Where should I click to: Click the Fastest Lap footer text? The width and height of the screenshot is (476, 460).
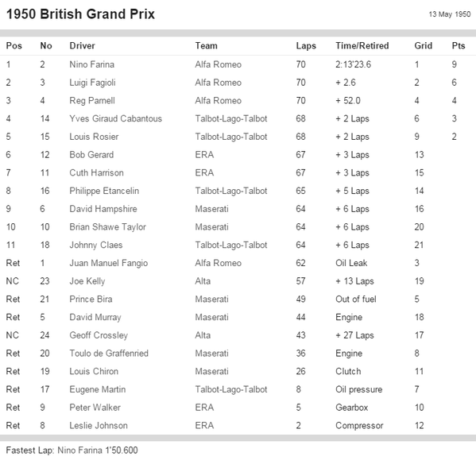pyautogui.click(x=72, y=450)
